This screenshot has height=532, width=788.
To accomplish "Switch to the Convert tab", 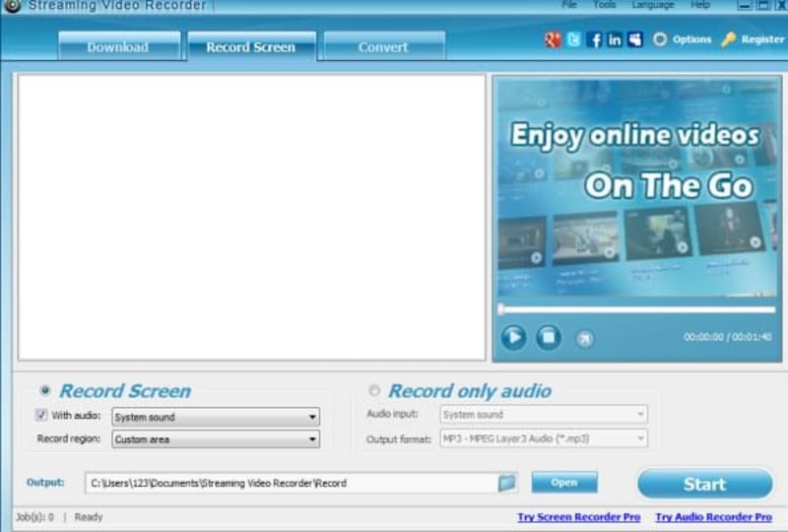I will [384, 46].
